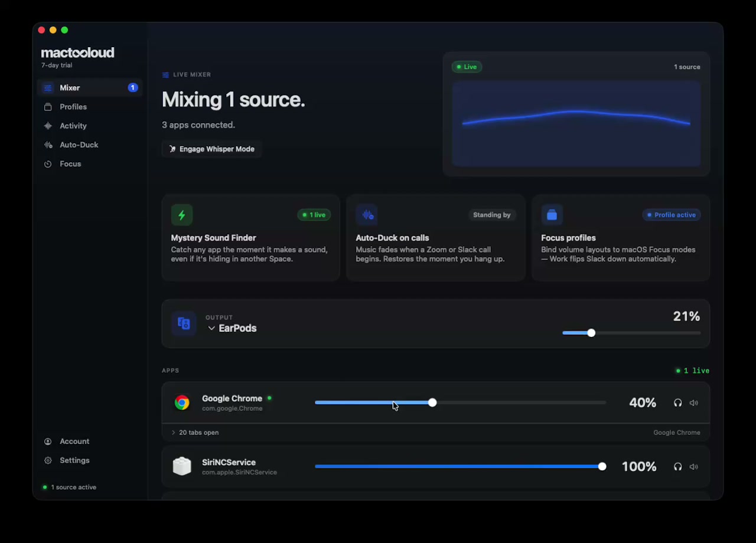
Task: Click the Mixer notification badge showing 1
Action: pos(133,88)
